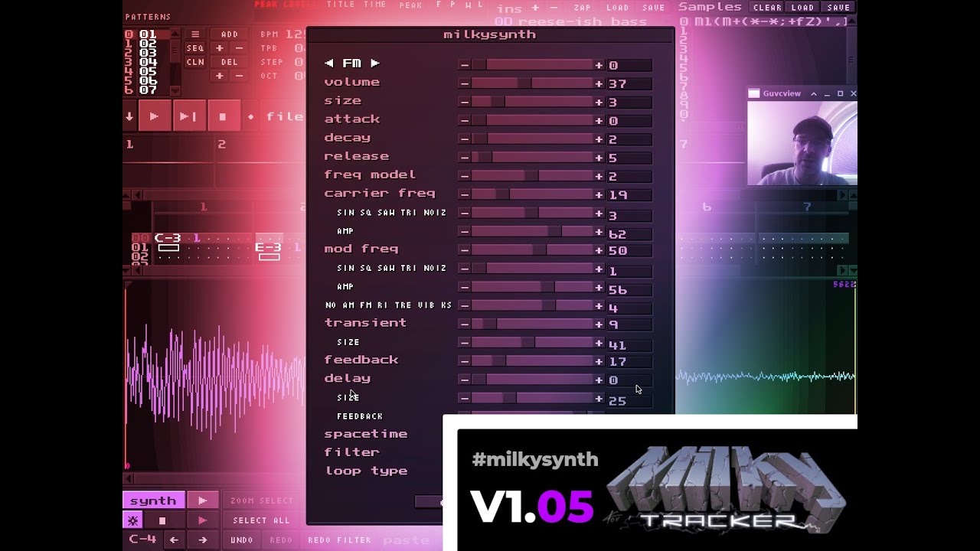This screenshot has height=551, width=980.
Task: Adjust the volume slider in milkysynth
Action: point(532,83)
